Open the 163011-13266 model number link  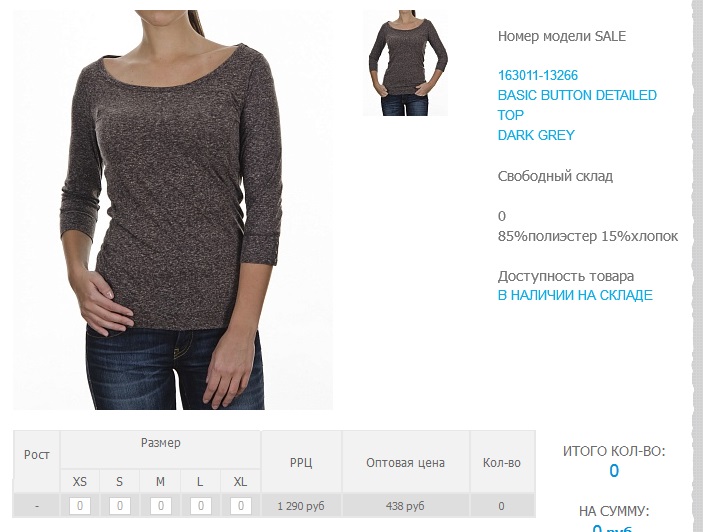click(x=538, y=75)
